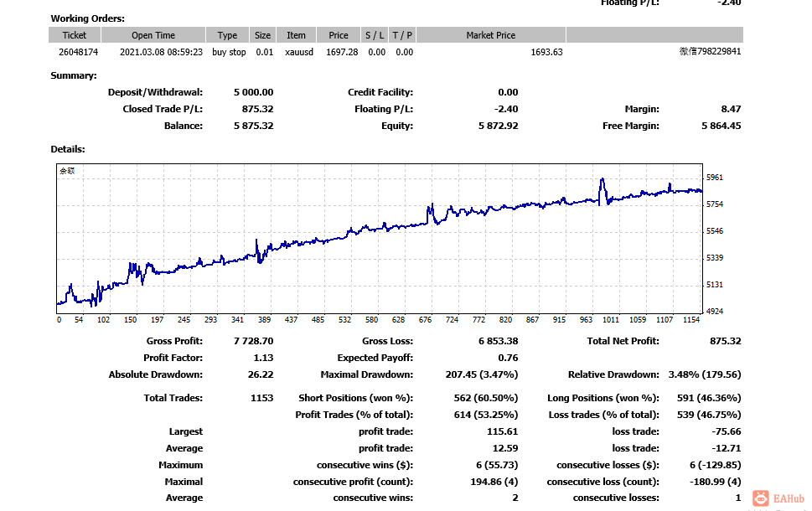The height and width of the screenshot is (511, 812).
Task: Click average profit trade value 12.59
Action: [x=505, y=448]
